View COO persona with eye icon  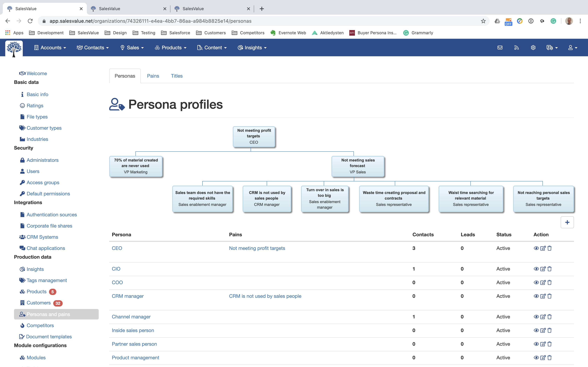(x=536, y=282)
